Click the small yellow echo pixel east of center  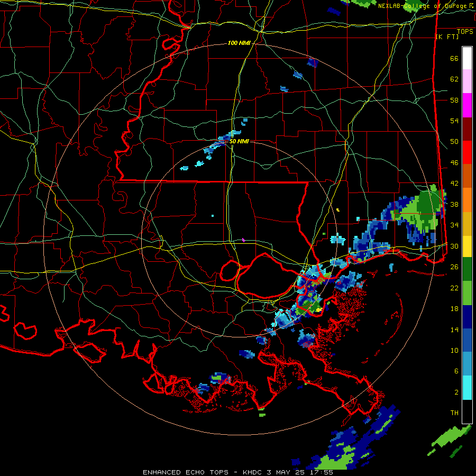pyautogui.click(x=338, y=210)
